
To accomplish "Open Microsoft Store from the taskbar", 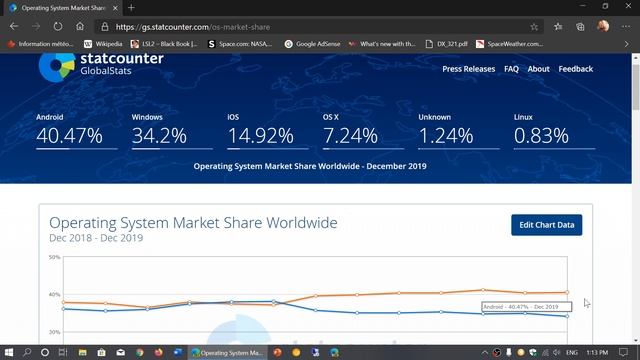I will tap(102, 352).
